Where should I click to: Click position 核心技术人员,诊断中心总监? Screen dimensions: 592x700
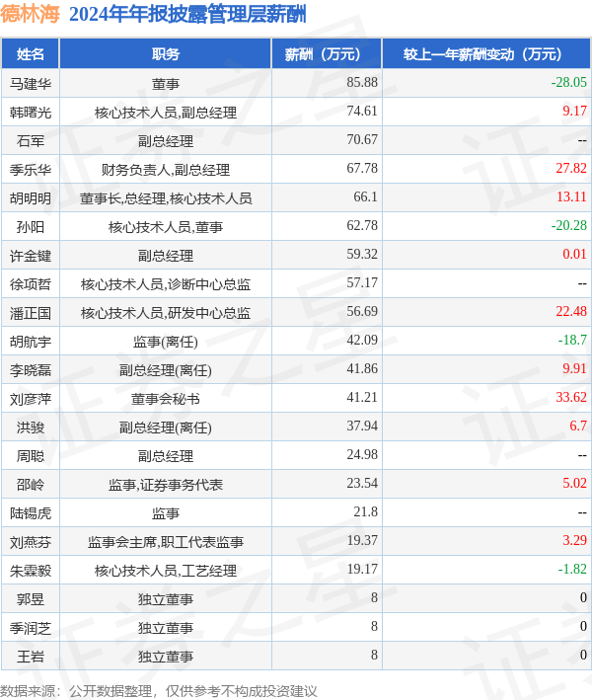coord(166,284)
